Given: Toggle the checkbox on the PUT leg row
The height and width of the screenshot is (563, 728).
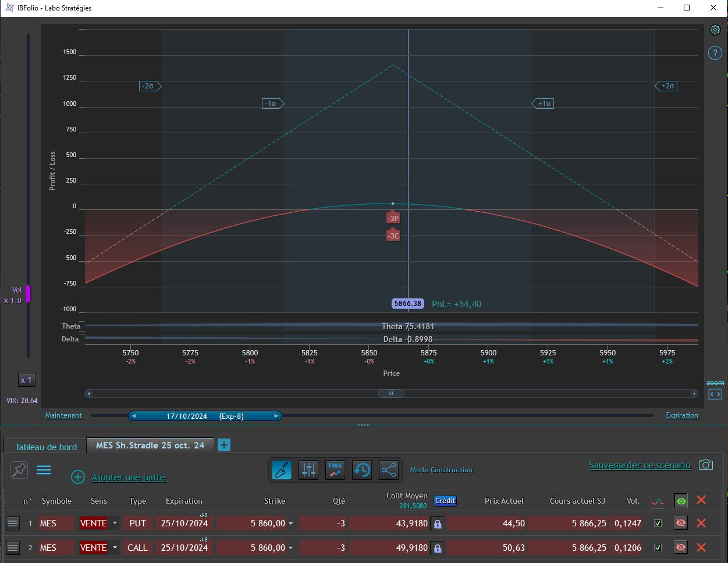Looking at the screenshot, I should point(658,523).
